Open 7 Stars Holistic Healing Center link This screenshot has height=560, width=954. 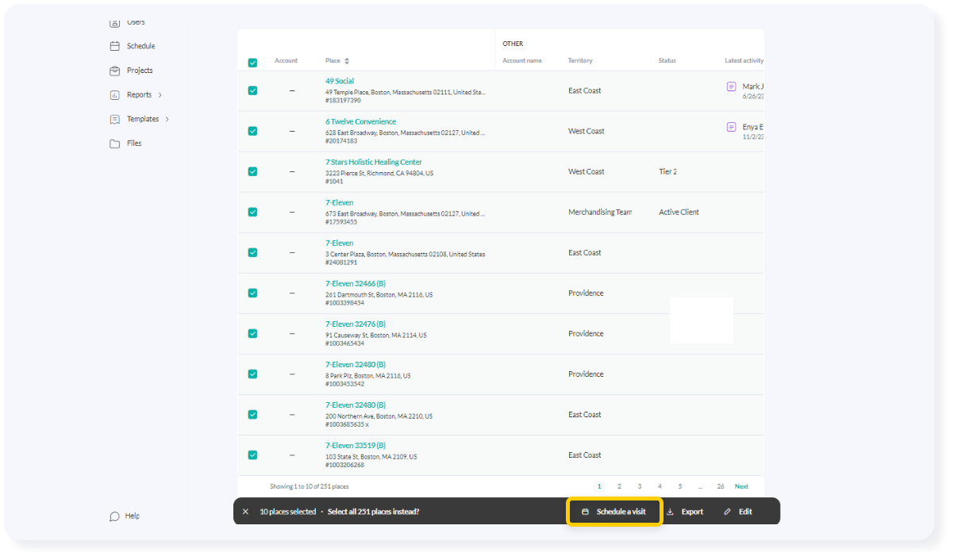click(x=373, y=161)
